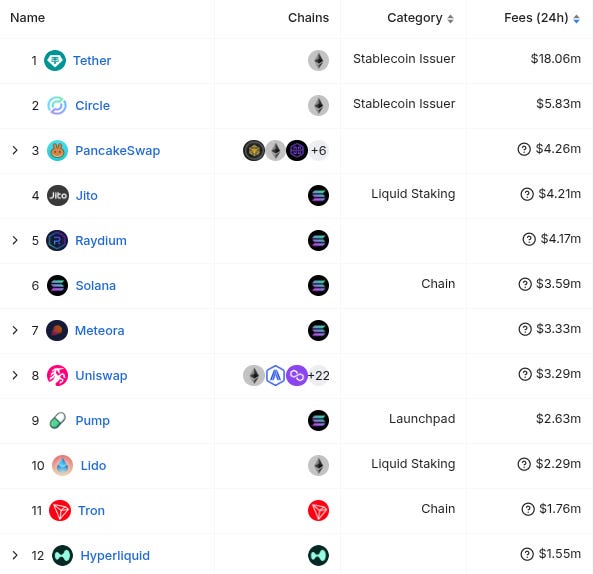Expand the Uniswap protocol row
Viewport: 593px width, 574px height.
15,375
